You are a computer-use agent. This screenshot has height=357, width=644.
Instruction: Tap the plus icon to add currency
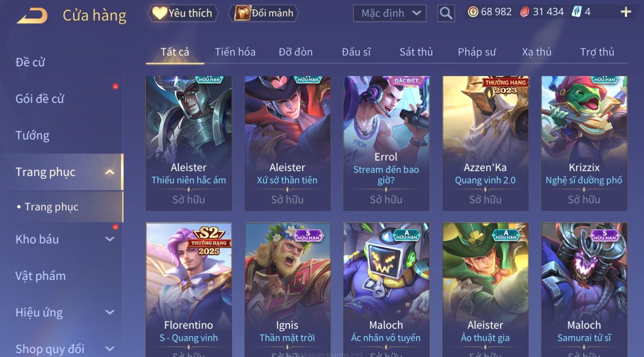pyautogui.click(x=626, y=12)
